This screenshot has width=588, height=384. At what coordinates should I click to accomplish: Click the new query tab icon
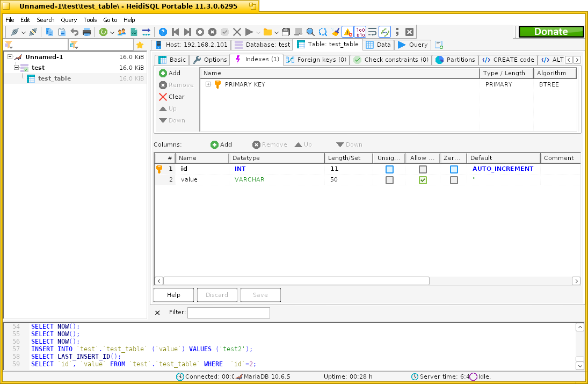coord(439,45)
